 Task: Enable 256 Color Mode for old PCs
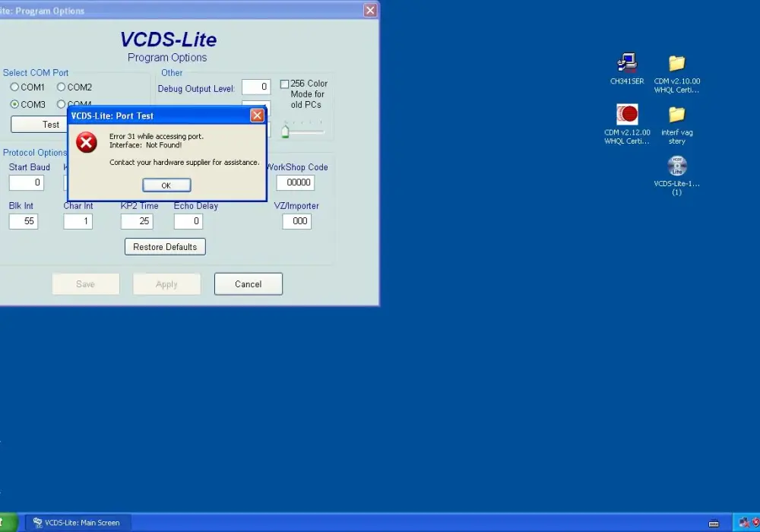point(284,84)
